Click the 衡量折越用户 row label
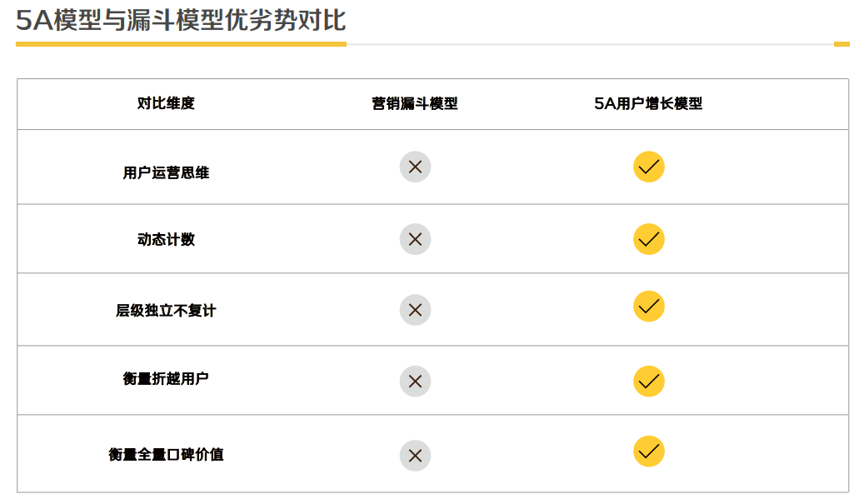The width and height of the screenshot is (864, 504). (x=166, y=379)
